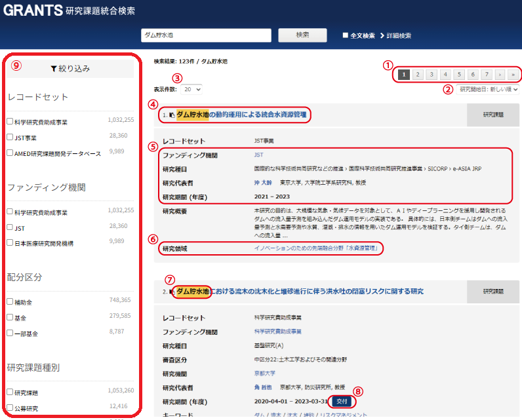Open the 表示件数 dropdown showing 20
Screen dimensions: 522x420
(191, 90)
